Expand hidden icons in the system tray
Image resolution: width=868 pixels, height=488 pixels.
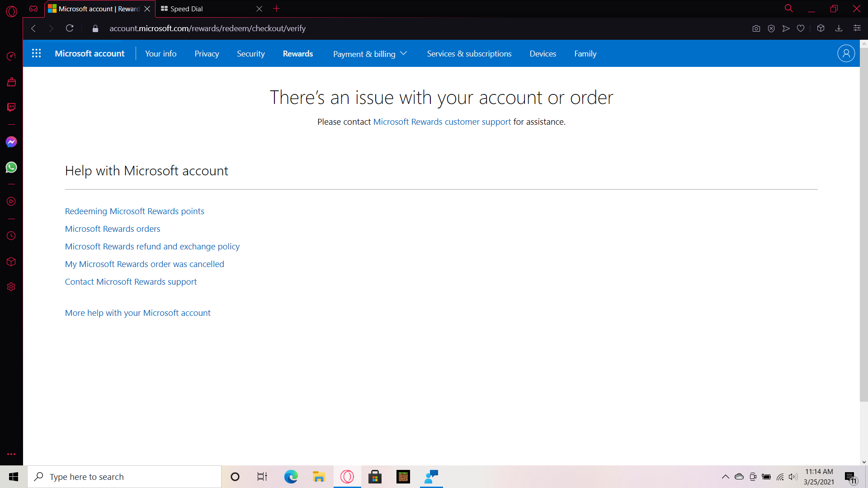(725, 476)
